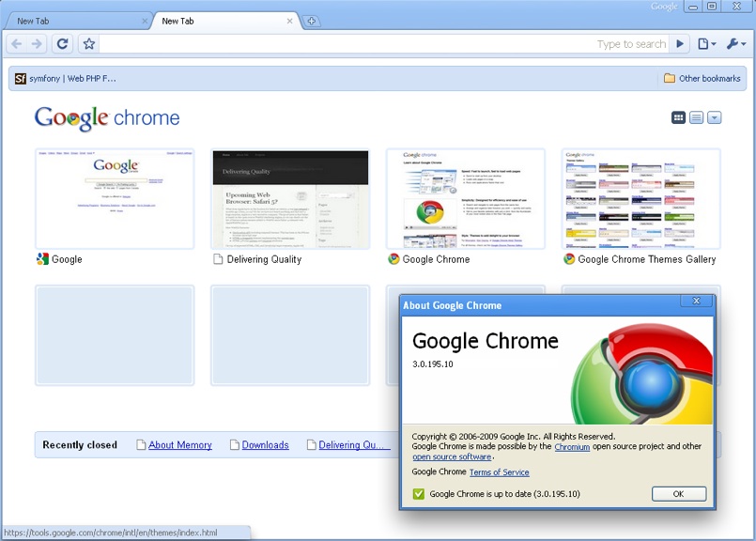Open the Google Chrome Themes Gallery thumbnail
This screenshot has height=541, width=756.
(x=641, y=198)
